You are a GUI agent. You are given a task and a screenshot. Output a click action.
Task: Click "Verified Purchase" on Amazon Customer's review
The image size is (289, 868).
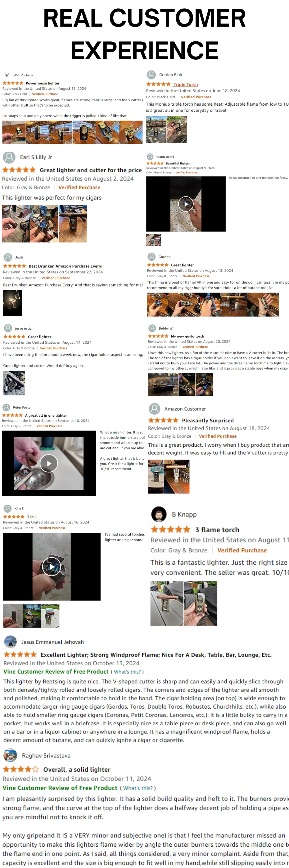(x=217, y=436)
